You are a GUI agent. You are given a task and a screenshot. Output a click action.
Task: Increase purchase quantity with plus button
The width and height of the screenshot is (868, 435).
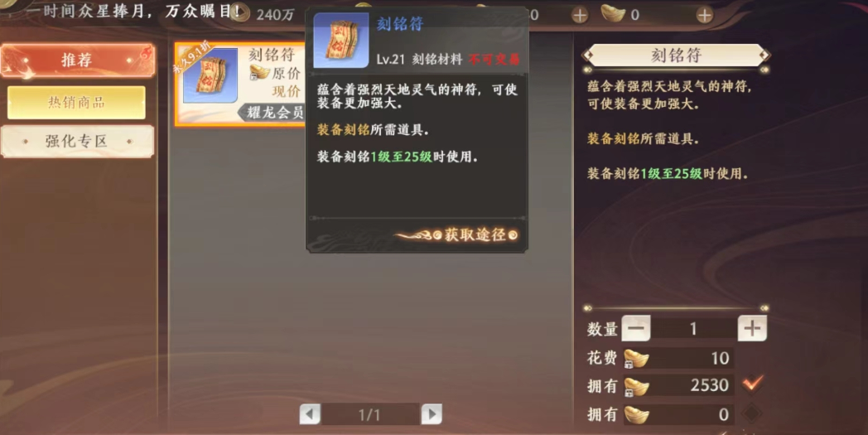click(x=752, y=329)
